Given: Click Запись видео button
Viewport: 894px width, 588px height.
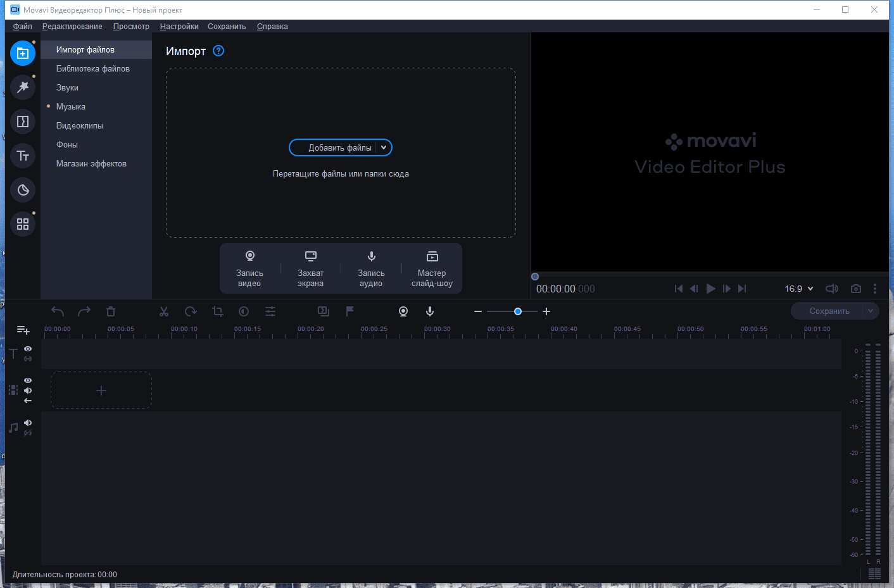Looking at the screenshot, I should pos(249,268).
